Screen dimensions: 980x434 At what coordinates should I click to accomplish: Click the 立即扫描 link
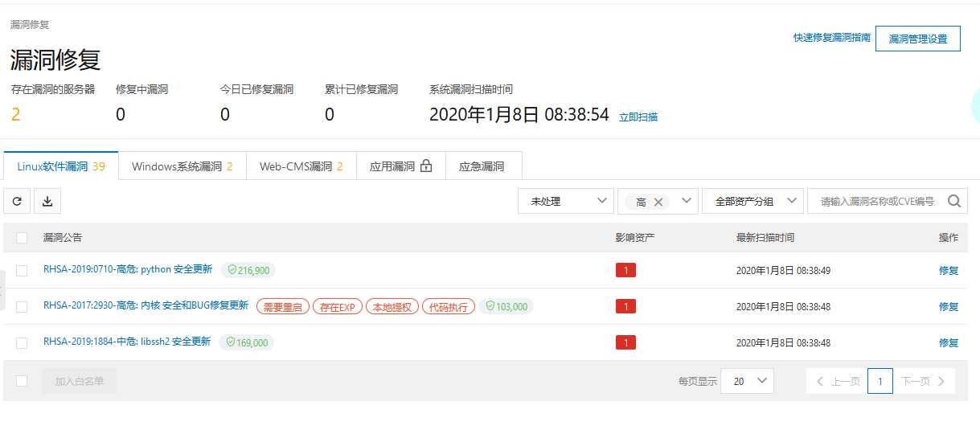pyautogui.click(x=638, y=117)
